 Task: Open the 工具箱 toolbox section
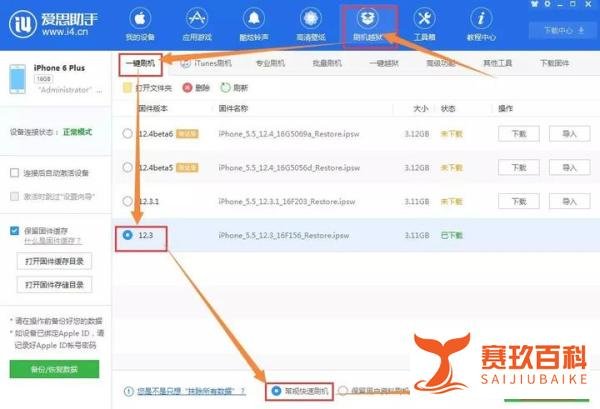click(x=424, y=25)
